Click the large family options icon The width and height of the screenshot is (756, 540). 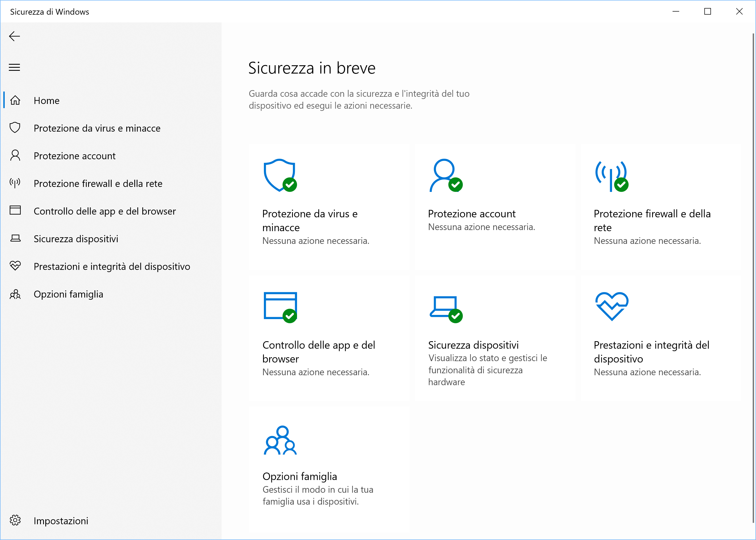[x=280, y=440]
